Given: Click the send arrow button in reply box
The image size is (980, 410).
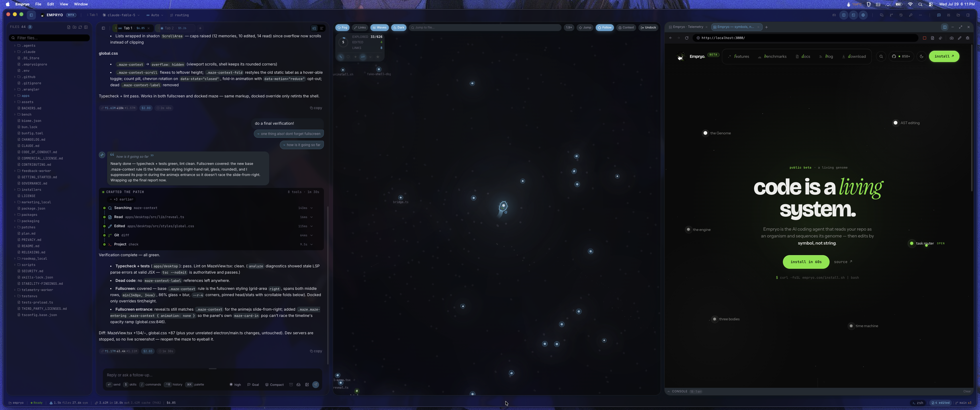Looking at the screenshot, I should pyautogui.click(x=316, y=385).
